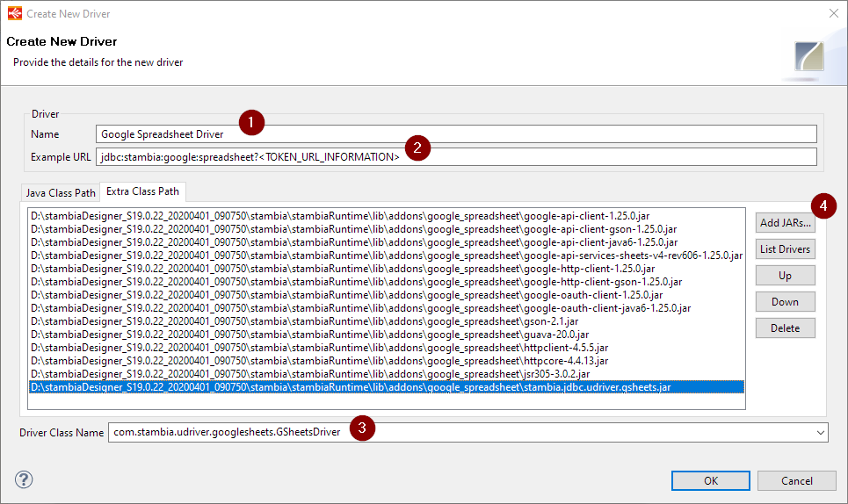This screenshot has height=504, width=848.
Task: Click the help question mark icon
Action: [24, 479]
